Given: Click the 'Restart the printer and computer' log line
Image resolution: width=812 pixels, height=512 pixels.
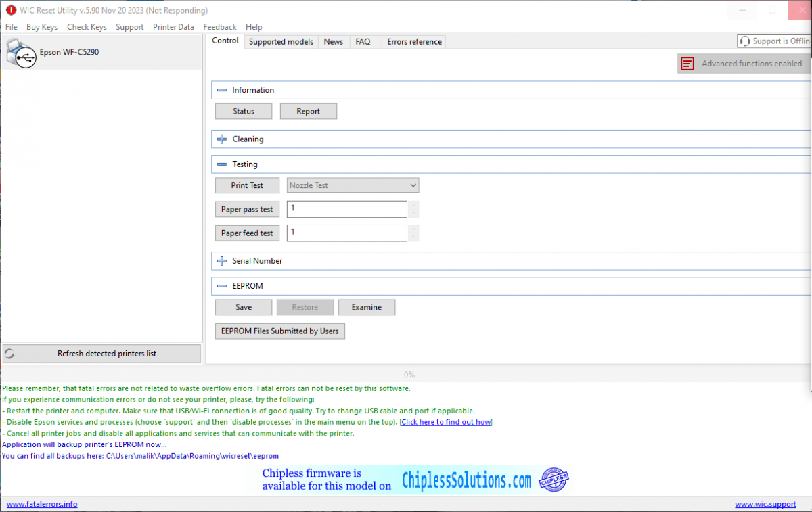Looking at the screenshot, I should pyautogui.click(x=238, y=411).
